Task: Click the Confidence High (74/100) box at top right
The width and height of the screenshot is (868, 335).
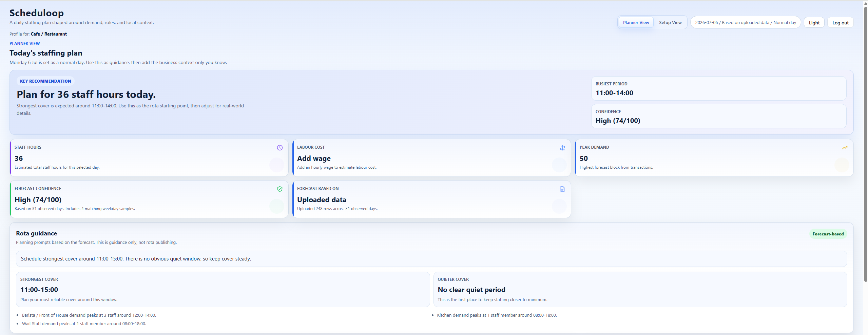Action: click(718, 116)
